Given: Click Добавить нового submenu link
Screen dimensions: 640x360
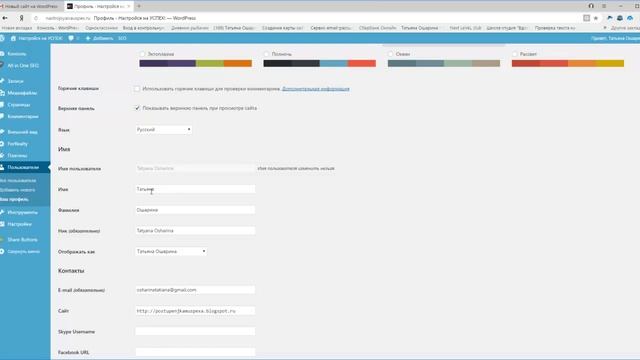Looking at the screenshot, I should pos(18,190).
